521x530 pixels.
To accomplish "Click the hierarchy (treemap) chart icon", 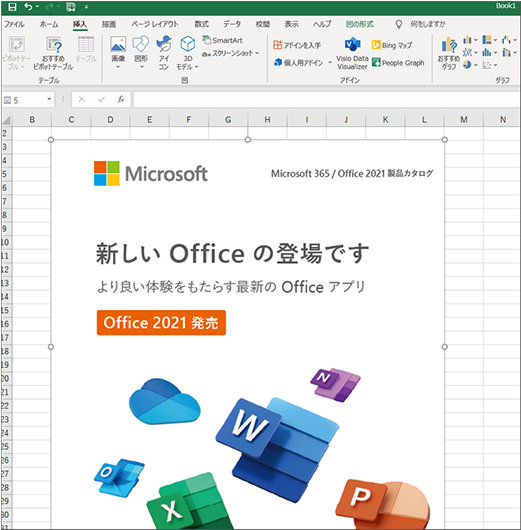I will 487,40.
